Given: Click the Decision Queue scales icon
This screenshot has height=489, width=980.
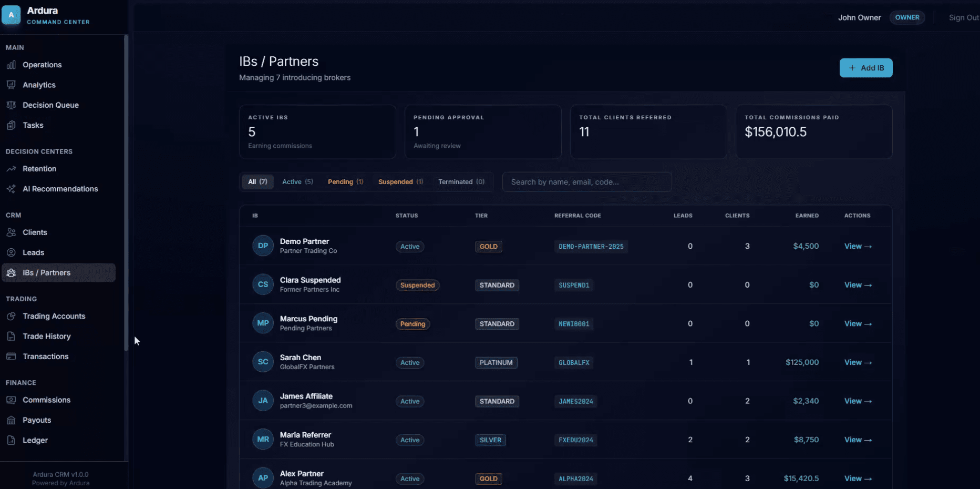Looking at the screenshot, I should pyautogui.click(x=11, y=105).
